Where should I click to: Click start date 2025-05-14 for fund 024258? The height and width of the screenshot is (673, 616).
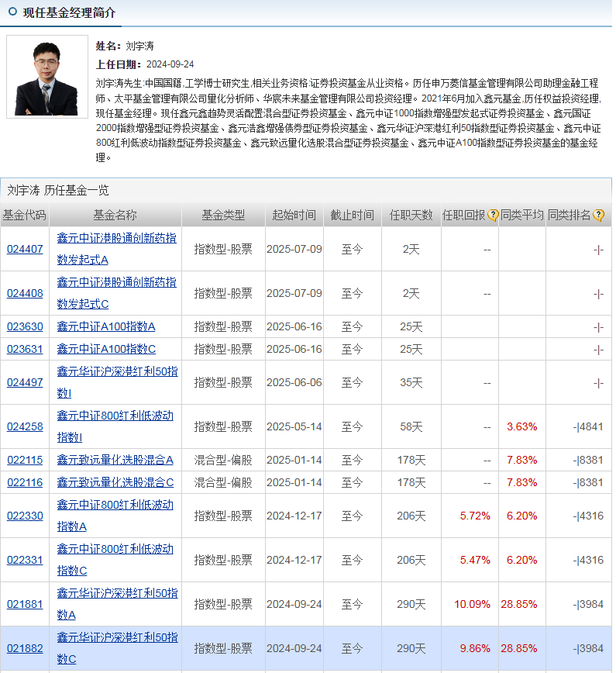coord(294,426)
